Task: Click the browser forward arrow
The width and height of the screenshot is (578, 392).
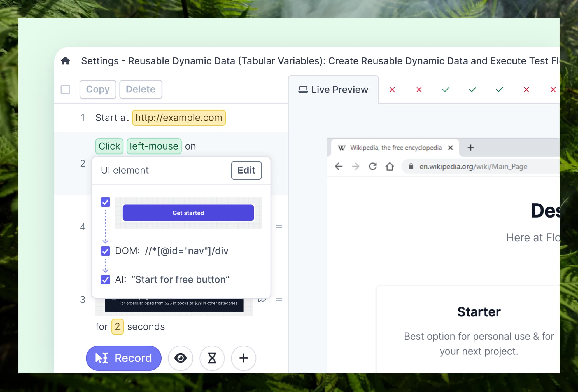Action: click(356, 166)
